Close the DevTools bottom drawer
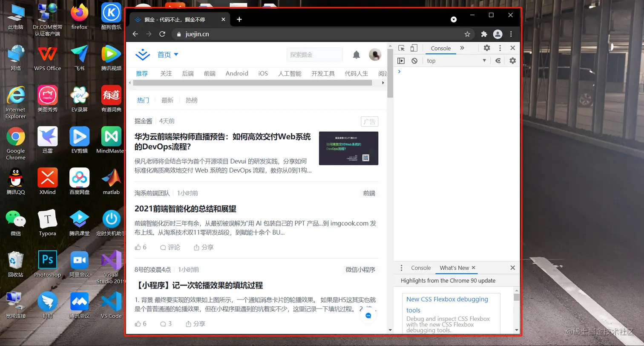 (x=513, y=268)
